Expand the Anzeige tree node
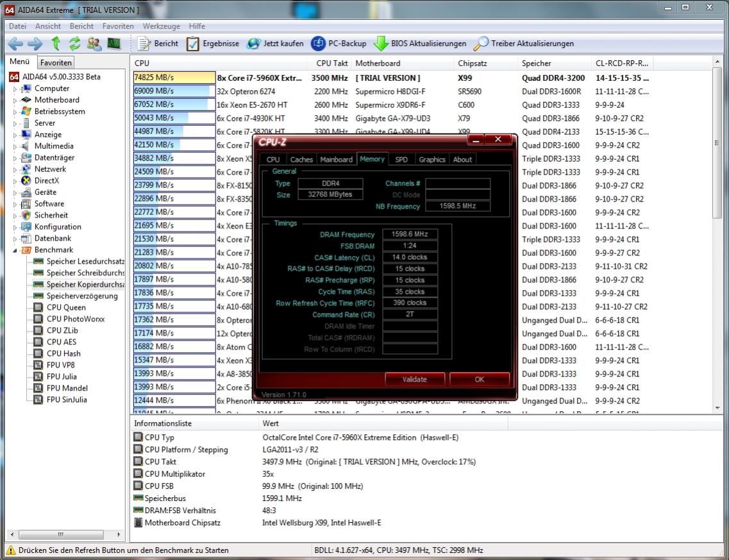 15,135
